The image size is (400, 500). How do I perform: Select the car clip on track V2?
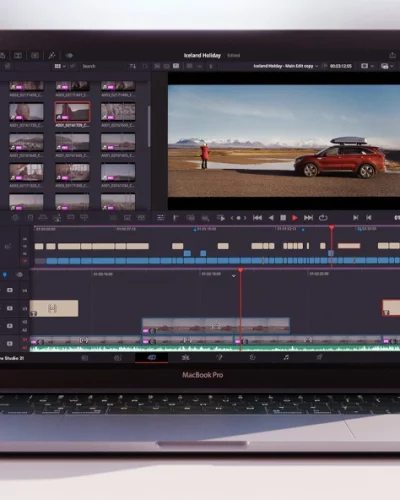tap(216, 326)
